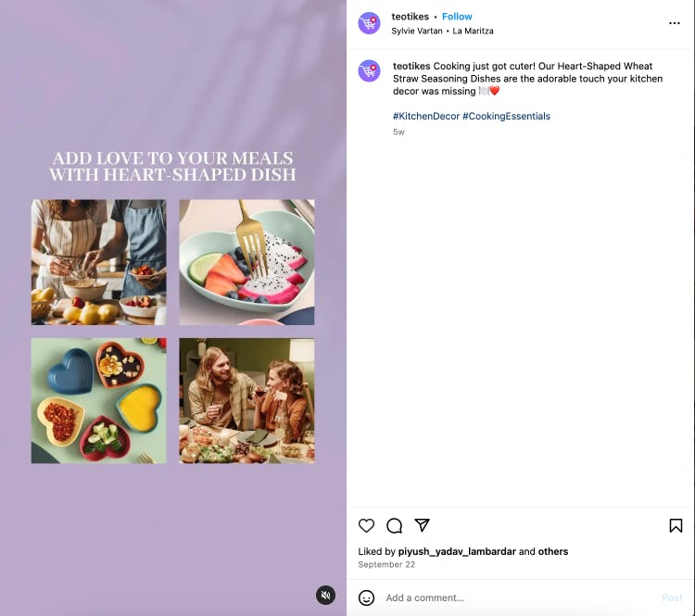Open comments via speech bubble icon
The image size is (695, 616).
pos(394,525)
